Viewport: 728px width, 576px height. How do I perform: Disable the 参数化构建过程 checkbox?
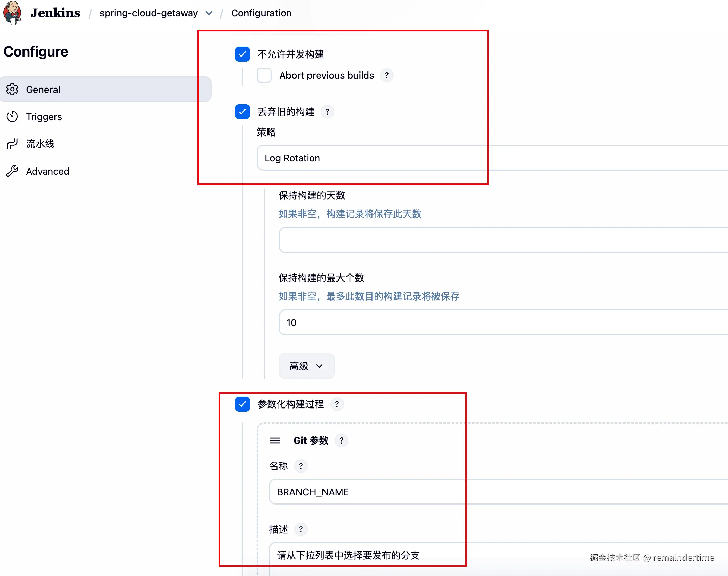coord(242,404)
